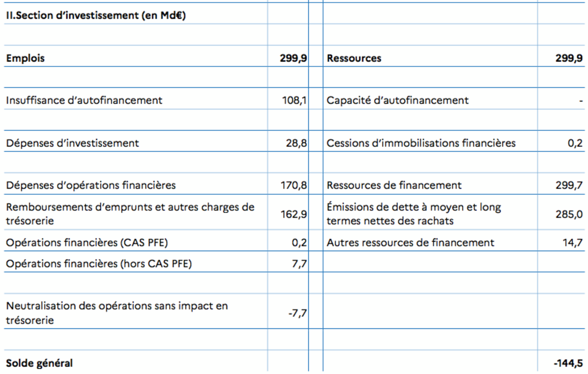Click the 28,8 value cell
The height and width of the screenshot is (374, 588).
296,143
